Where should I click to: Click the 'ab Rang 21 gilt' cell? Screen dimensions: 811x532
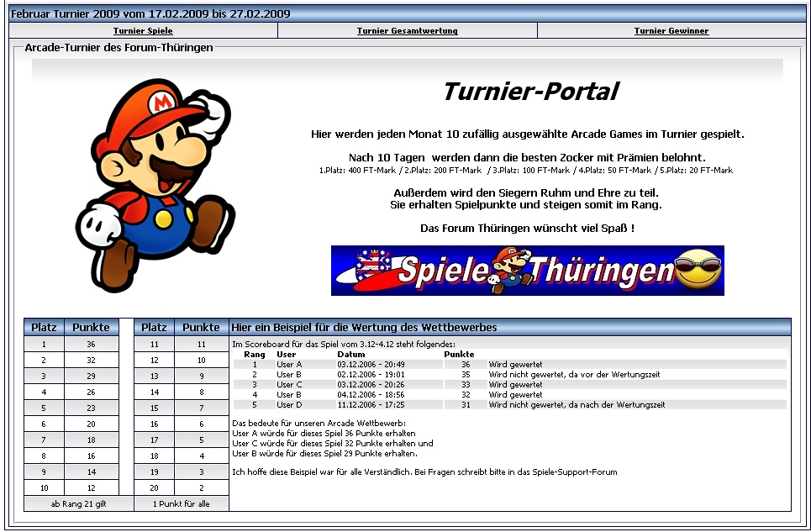[x=79, y=503]
